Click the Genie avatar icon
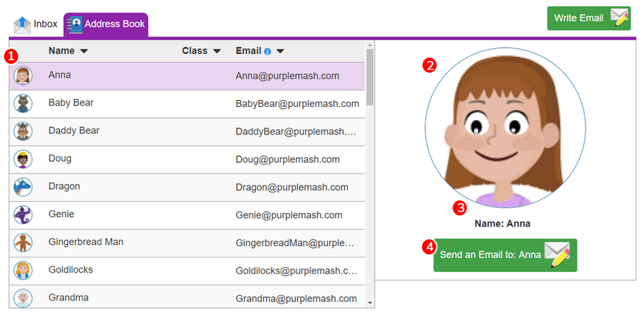Screen dimensions: 644x313 pyautogui.click(x=23, y=214)
